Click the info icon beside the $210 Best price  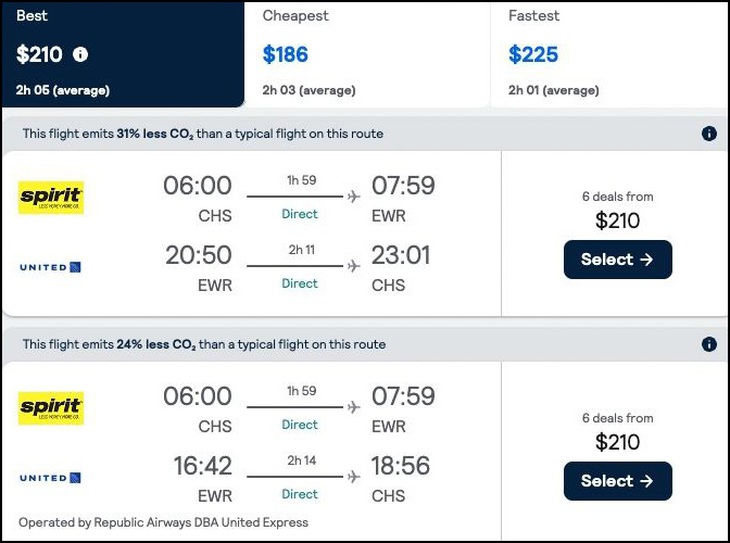pos(81,55)
